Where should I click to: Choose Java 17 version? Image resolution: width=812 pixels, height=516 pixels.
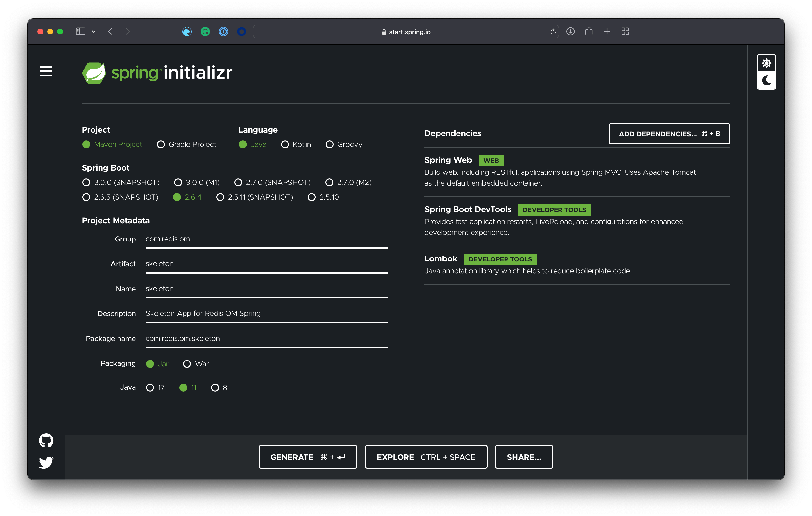tap(150, 388)
